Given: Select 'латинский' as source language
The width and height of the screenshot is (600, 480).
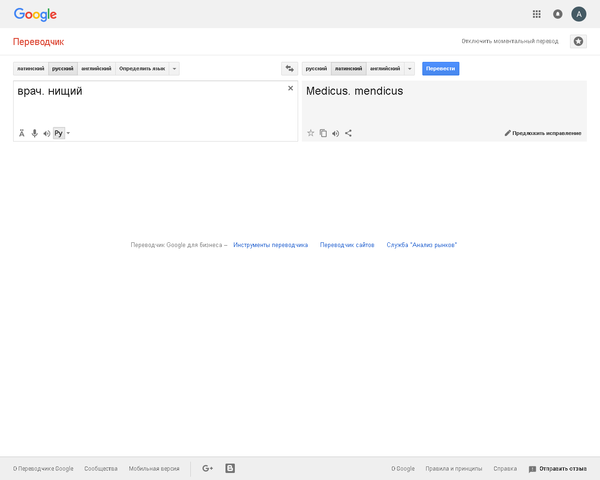Looking at the screenshot, I should click(31, 69).
